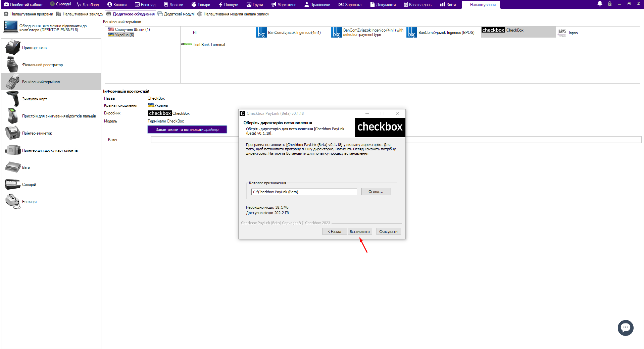Open the Звіти menu

coord(448,4)
